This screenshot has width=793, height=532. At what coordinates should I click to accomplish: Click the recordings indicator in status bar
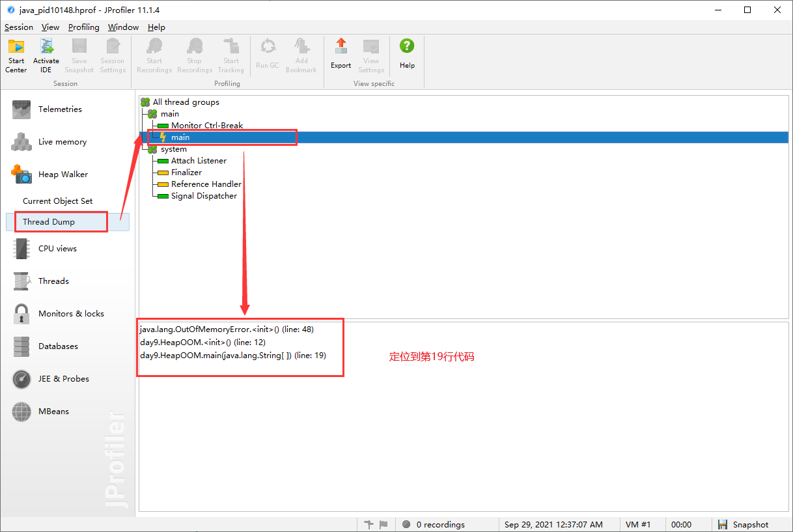pyautogui.click(x=434, y=524)
